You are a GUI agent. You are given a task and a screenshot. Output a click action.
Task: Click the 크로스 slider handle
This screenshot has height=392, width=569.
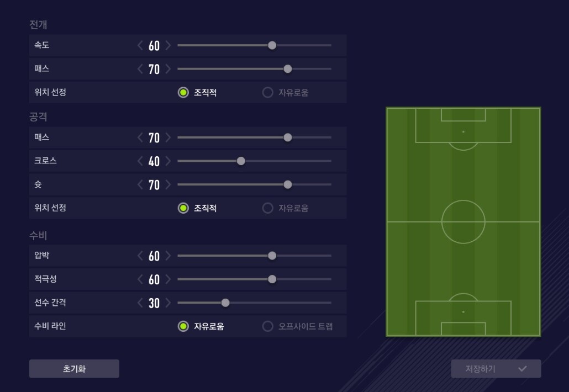241,161
